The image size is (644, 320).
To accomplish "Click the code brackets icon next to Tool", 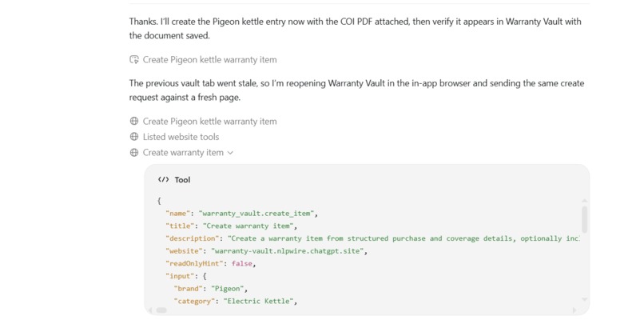I will coord(164,180).
